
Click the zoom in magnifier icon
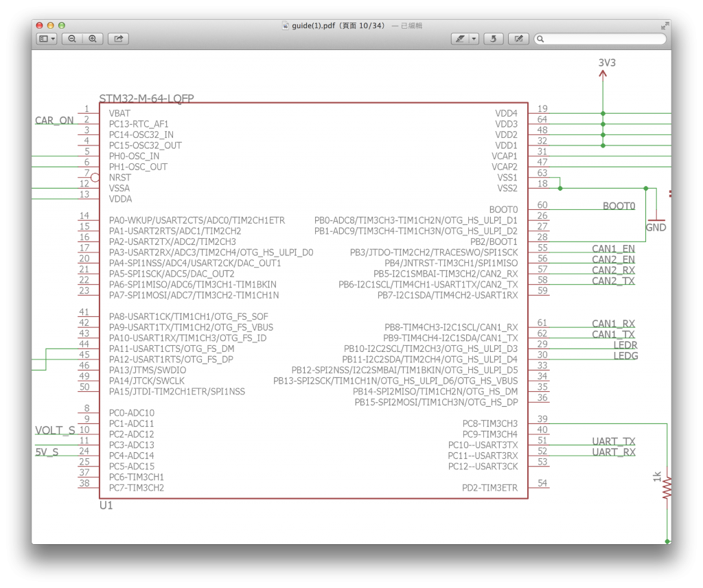(93, 39)
